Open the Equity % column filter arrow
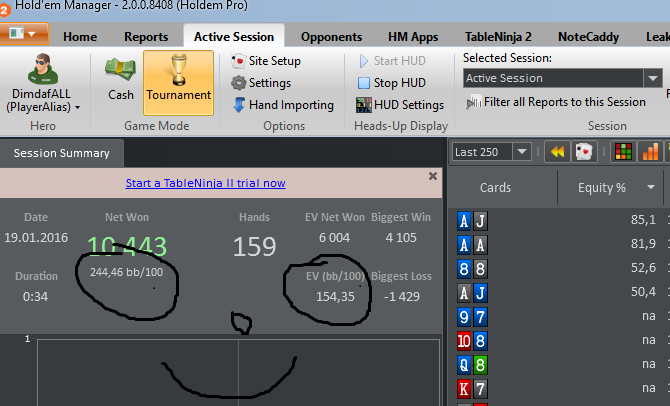Viewport: 670px width, 406px height. click(x=651, y=187)
